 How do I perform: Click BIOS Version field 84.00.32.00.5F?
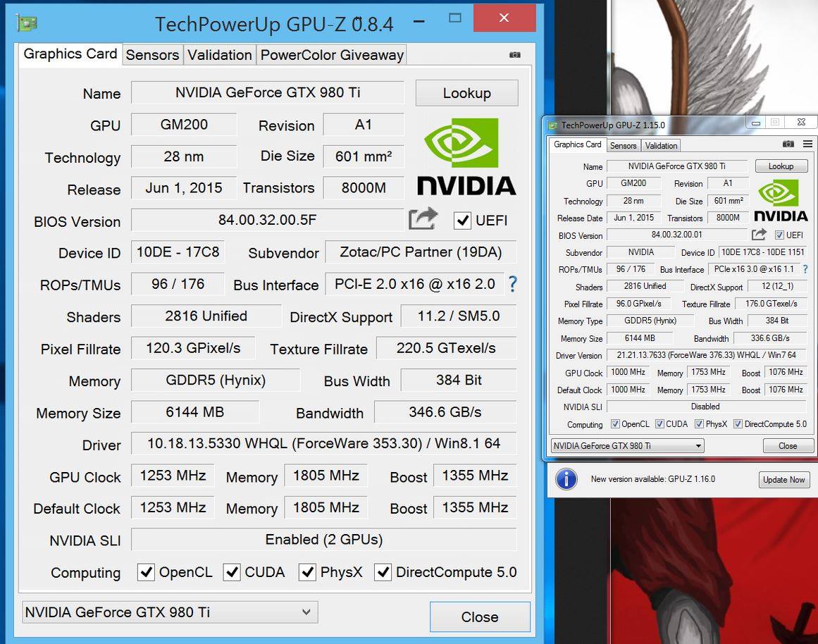click(268, 220)
